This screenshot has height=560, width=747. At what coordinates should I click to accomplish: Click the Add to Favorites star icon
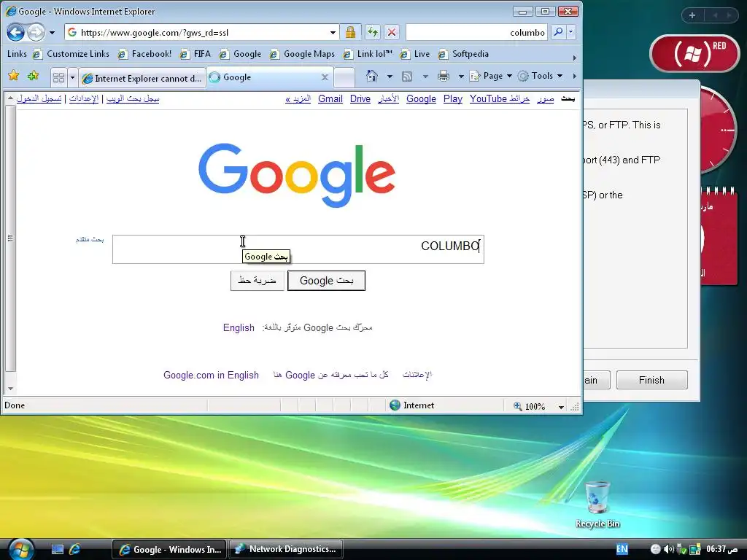[34, 76]
